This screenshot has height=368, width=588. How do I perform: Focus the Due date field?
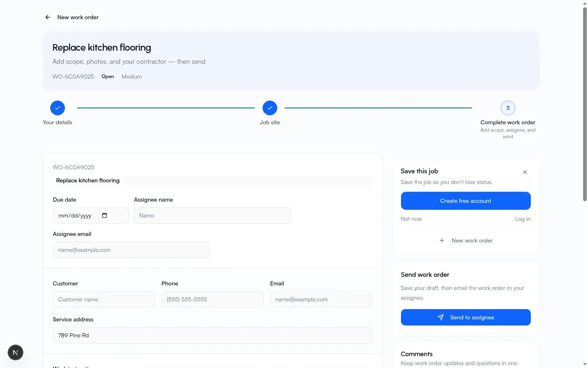[x=91, y=215]
